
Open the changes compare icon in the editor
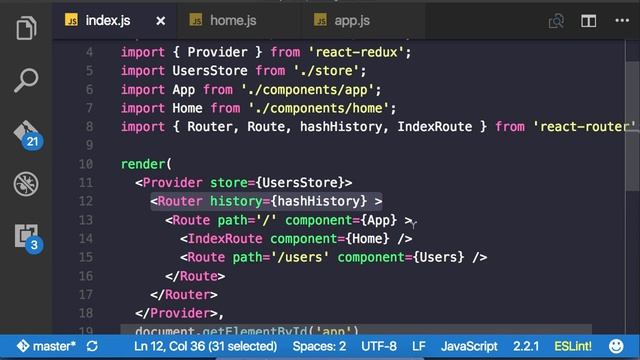(x=556, y=21)
